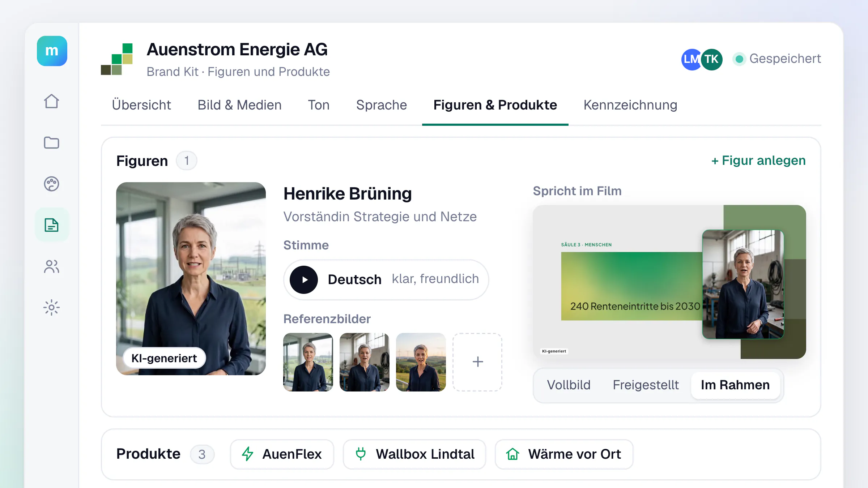The height and width of the screenshot is (488, 868).
Task: Click the teal 'm' app logo
Action: 52,51
